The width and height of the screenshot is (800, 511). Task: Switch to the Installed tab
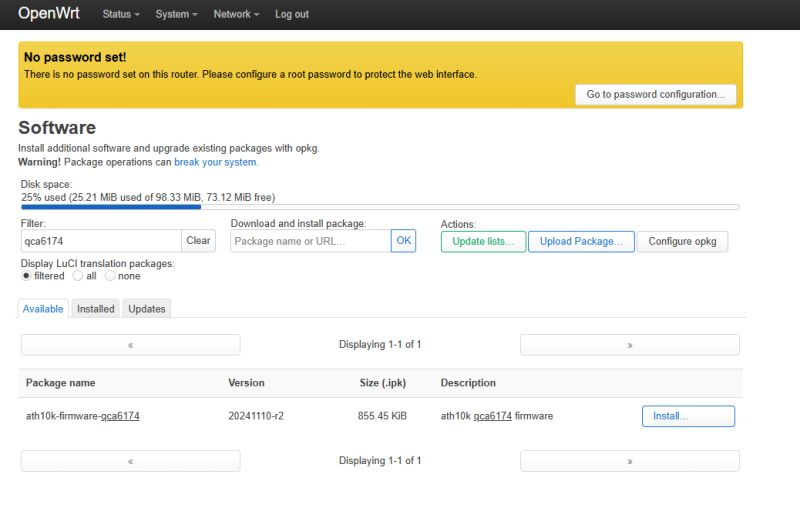(95, 309)
